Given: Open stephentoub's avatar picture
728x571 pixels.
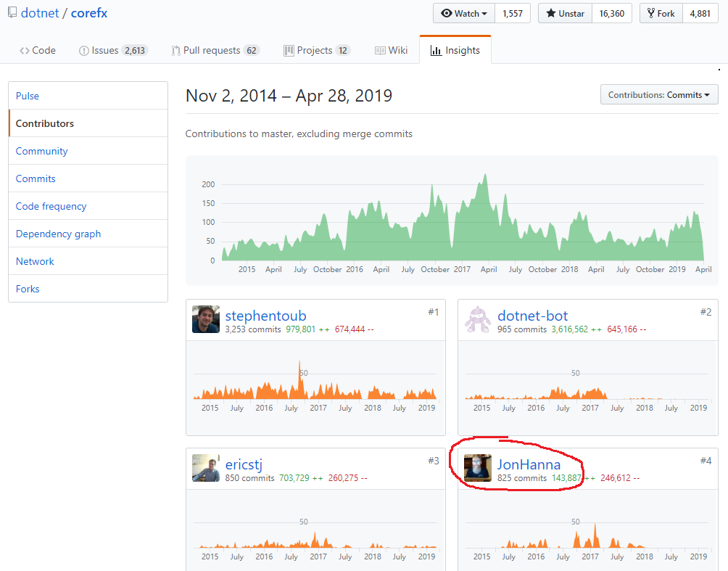Looking at the screenshot, I should point(206,319).
